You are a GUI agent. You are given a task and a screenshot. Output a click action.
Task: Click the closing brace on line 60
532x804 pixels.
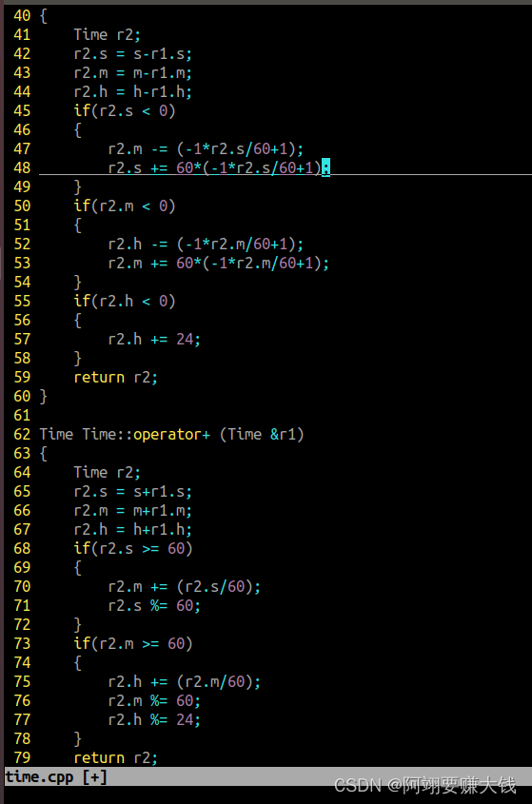point(44,397)
